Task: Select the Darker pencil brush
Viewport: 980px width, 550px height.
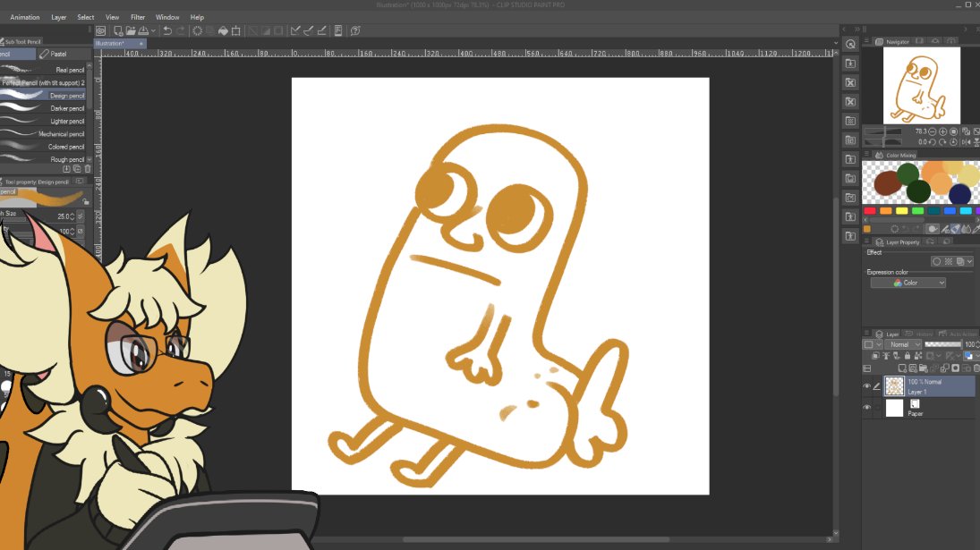Action: [44, 108]
